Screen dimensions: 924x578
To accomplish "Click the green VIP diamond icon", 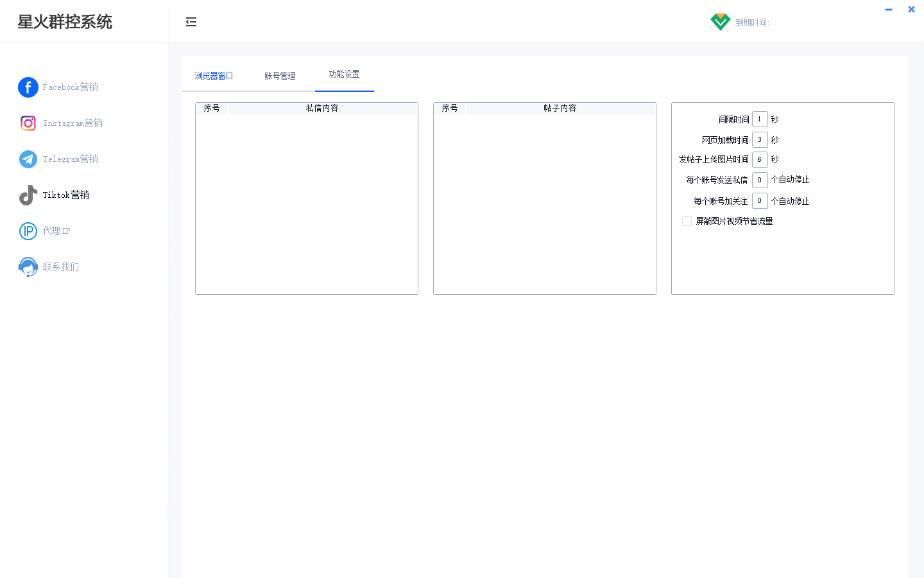I will pyautogui.click(x=720, y=22).
